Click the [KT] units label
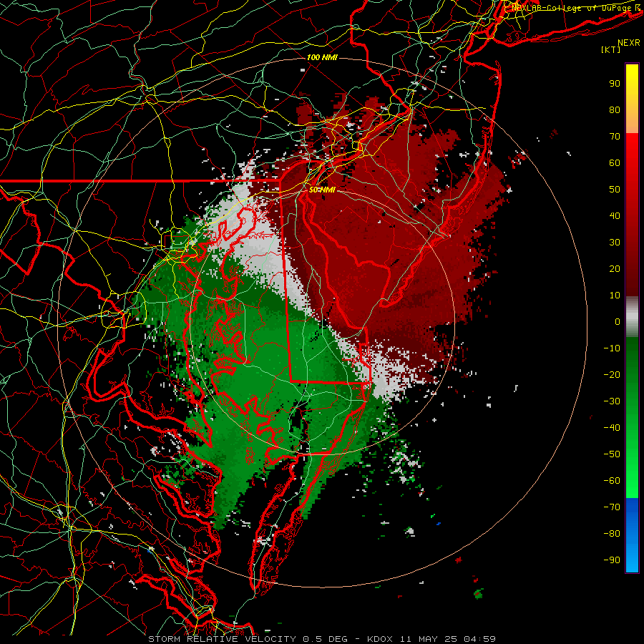 click(x=611, y=49)
